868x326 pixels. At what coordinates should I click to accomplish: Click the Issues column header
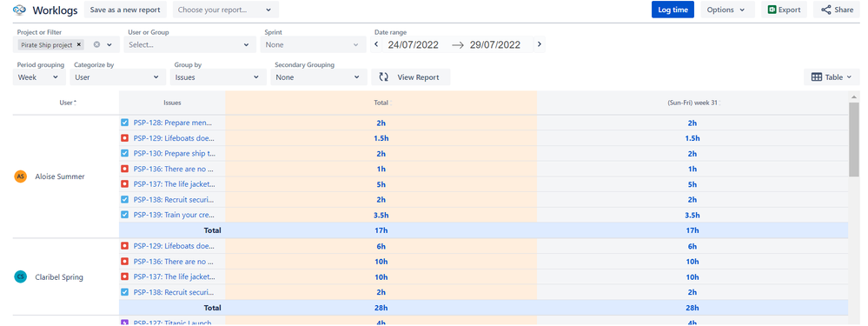(172, 103)
